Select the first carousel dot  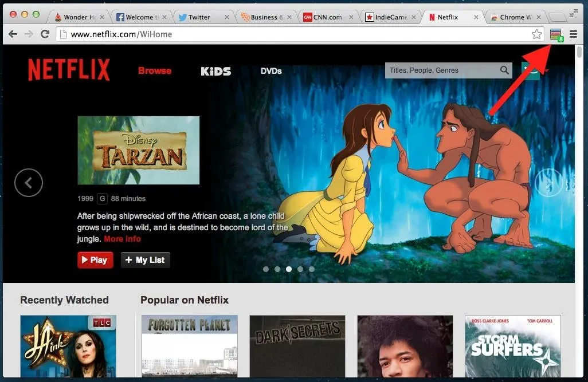coord(266,269)
